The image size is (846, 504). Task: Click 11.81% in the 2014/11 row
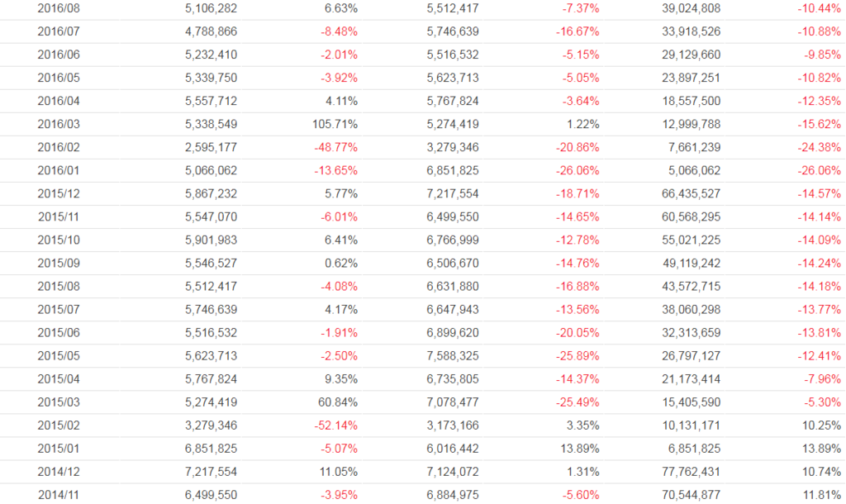click(x=818, y=494)
